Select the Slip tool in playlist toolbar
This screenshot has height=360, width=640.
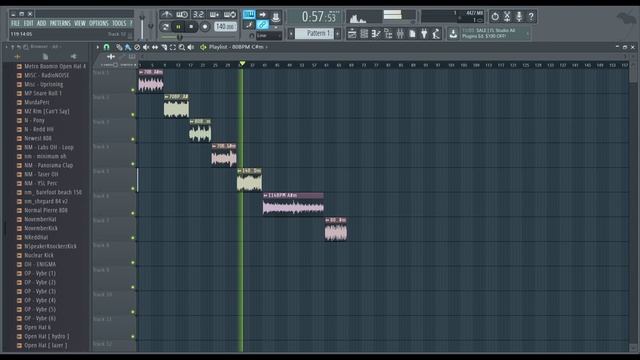(x=155, y=47)
